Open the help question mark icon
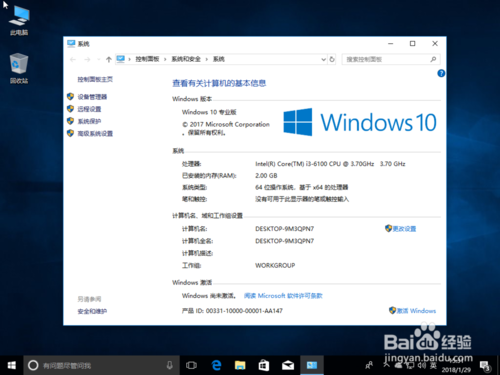The height and width of the screenshot is (375, 500). pos(441,73)
